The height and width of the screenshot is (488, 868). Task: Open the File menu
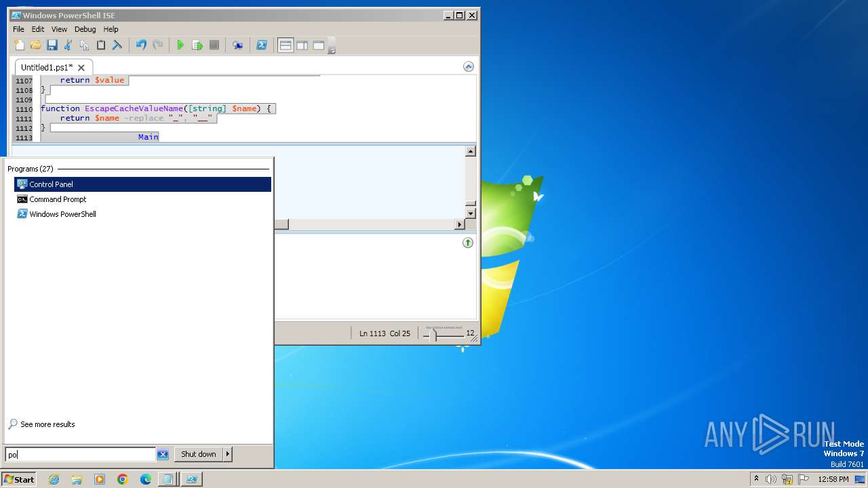pos(18,29)
